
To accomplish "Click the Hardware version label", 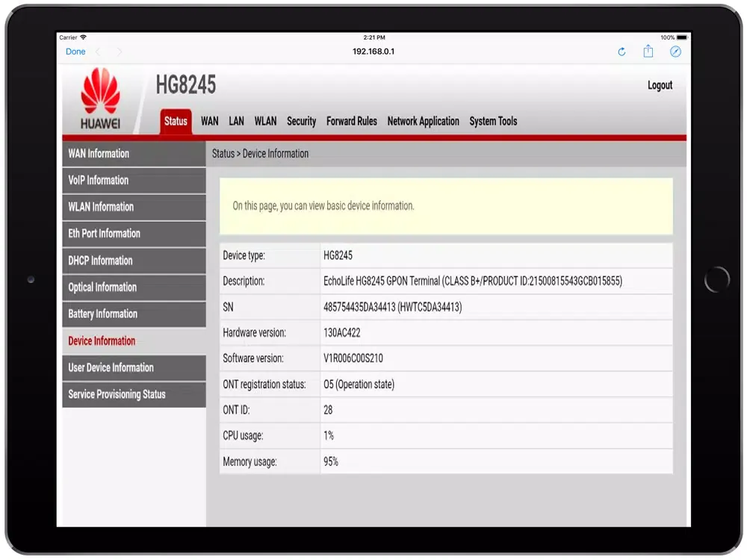I will click(x=255, y=332).
